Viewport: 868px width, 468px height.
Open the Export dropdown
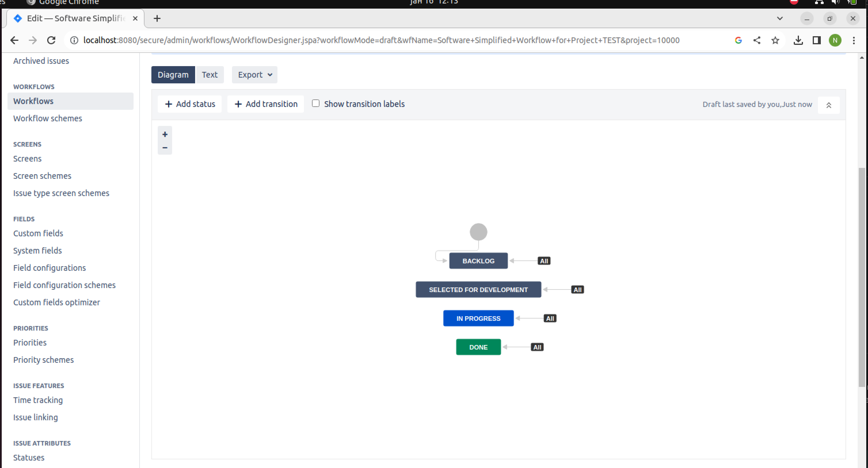(254, 75)
